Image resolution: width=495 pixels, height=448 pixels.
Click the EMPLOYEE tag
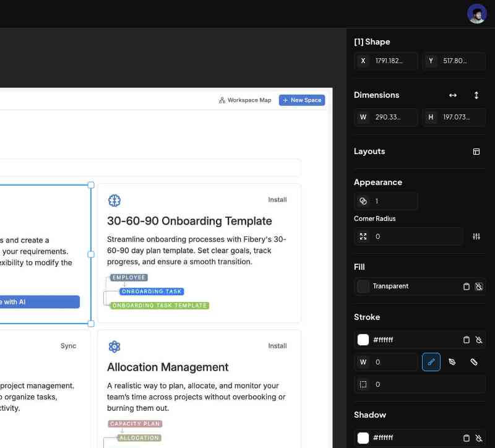[129, 277]
